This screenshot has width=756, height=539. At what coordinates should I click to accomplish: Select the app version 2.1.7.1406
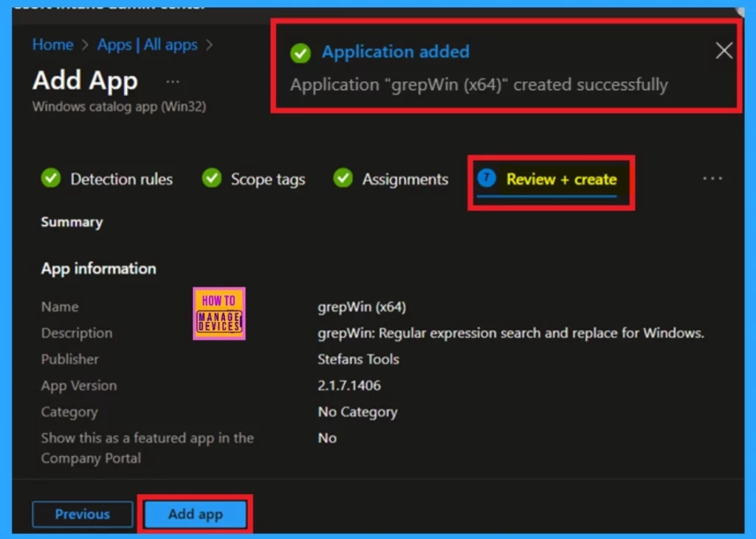(x=349, y=385)
